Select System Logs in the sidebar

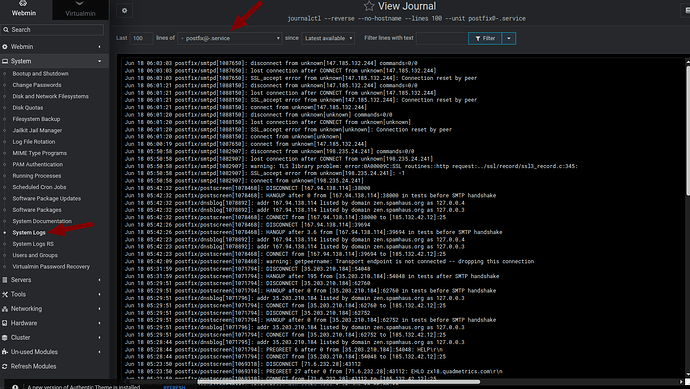click(x=29, y=233)
